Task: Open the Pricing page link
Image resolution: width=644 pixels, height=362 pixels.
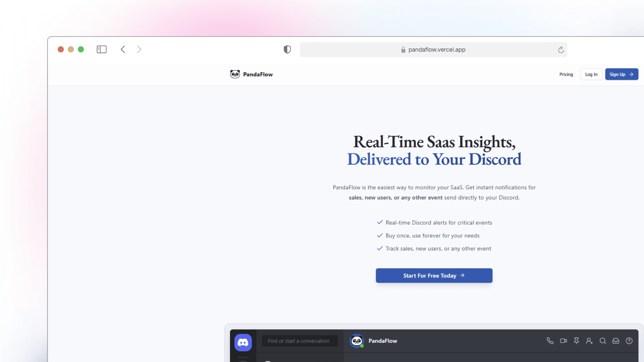Action: (566, 74)
